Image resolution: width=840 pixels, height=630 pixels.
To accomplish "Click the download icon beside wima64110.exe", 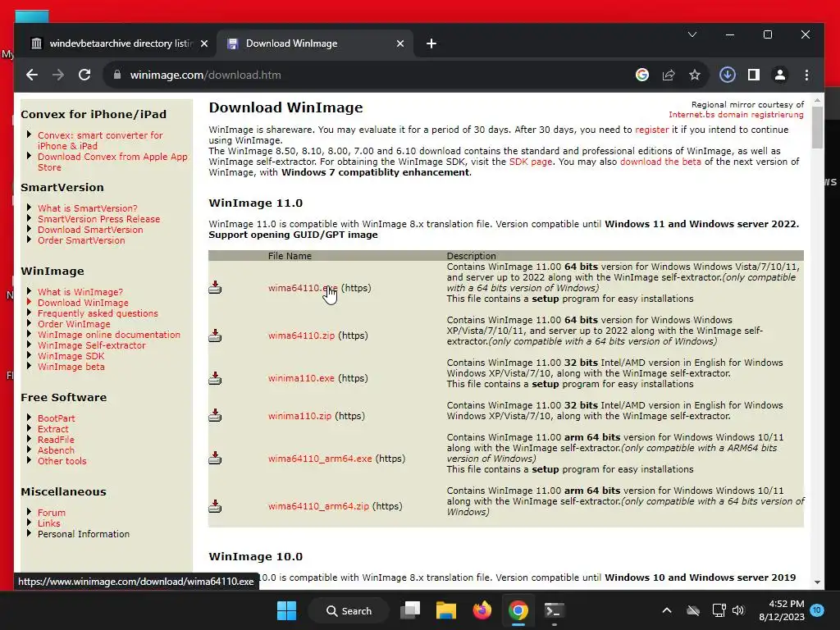I will [x=215, y=288].
